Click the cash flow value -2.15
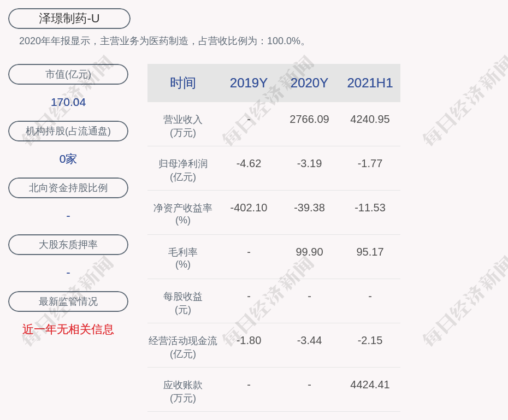The image size is (508, 420). 370,341
